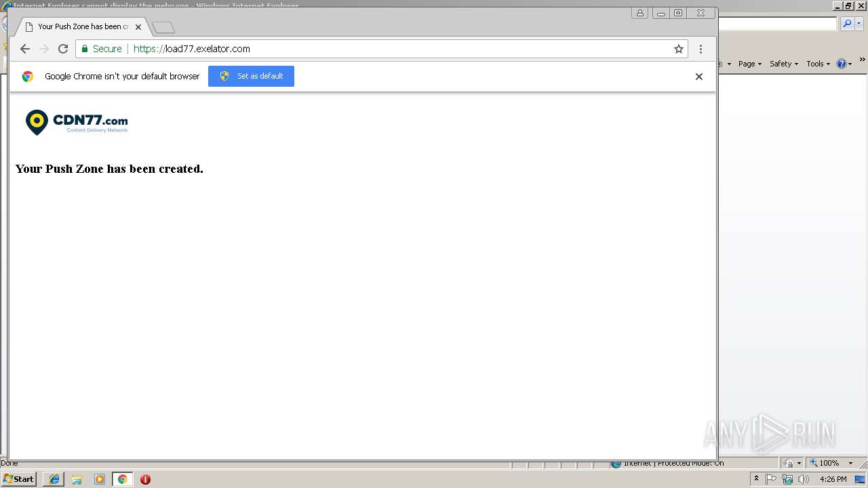Viewport: 868px width, 488px height.
Task: Maximize the Chrome window
Action: click(678, 13)
